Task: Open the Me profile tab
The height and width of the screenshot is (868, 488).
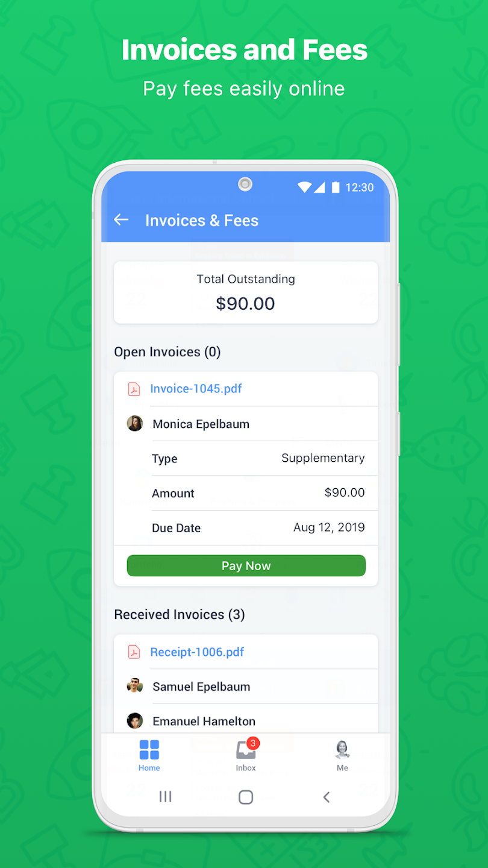Action: pyautogui.click(x=342, y=755)
